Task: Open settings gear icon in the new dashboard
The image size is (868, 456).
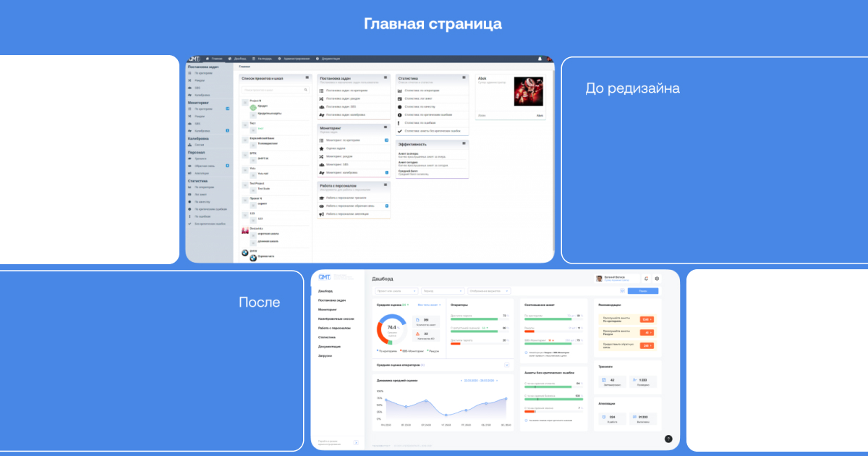Action: (657, 279)
